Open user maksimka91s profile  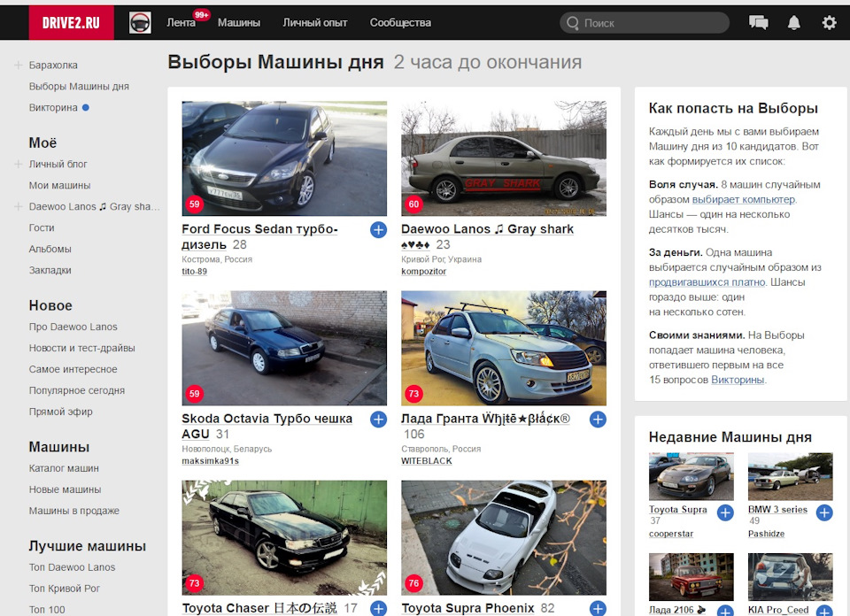pos(210,461)
